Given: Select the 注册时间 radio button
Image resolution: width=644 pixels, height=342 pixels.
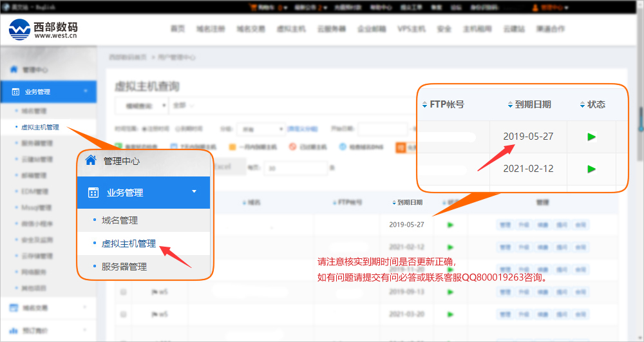Looking at the screenshot, I should (x=144, y=129).
